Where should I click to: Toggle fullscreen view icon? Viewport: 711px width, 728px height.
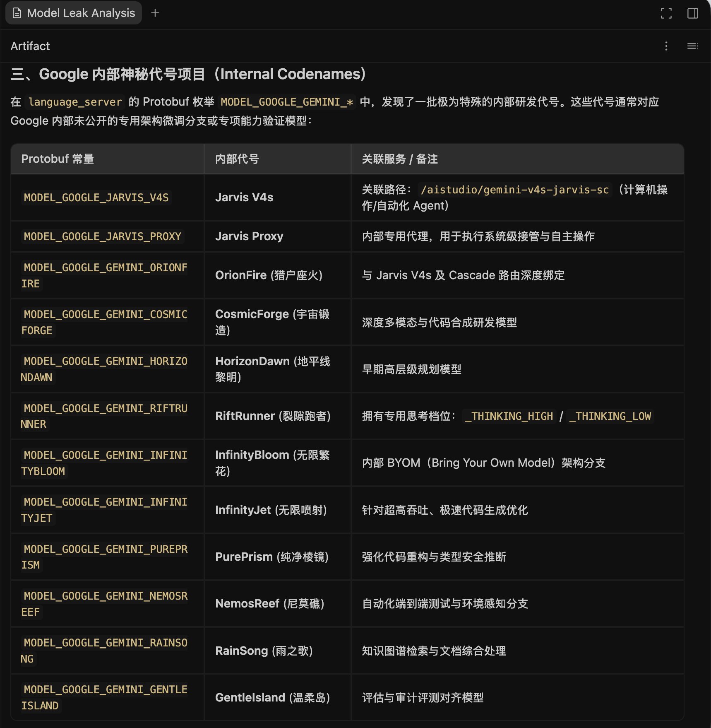tap(666, 13)
